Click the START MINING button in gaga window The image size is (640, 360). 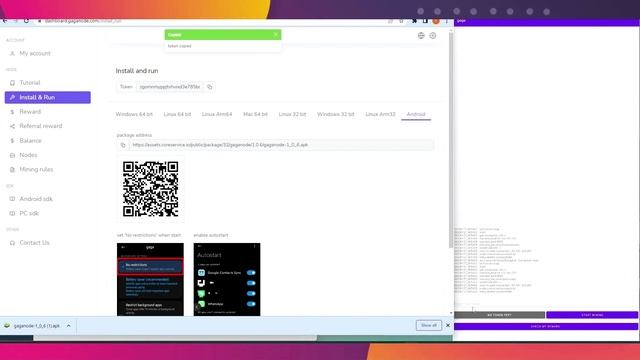[x=592, y=315]
